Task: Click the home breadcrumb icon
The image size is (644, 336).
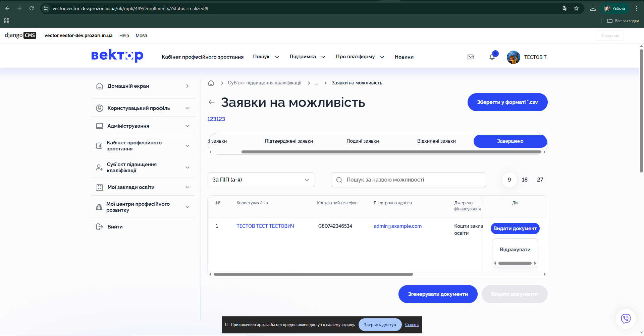Action: pyautogui.click(x=211, y=83)
